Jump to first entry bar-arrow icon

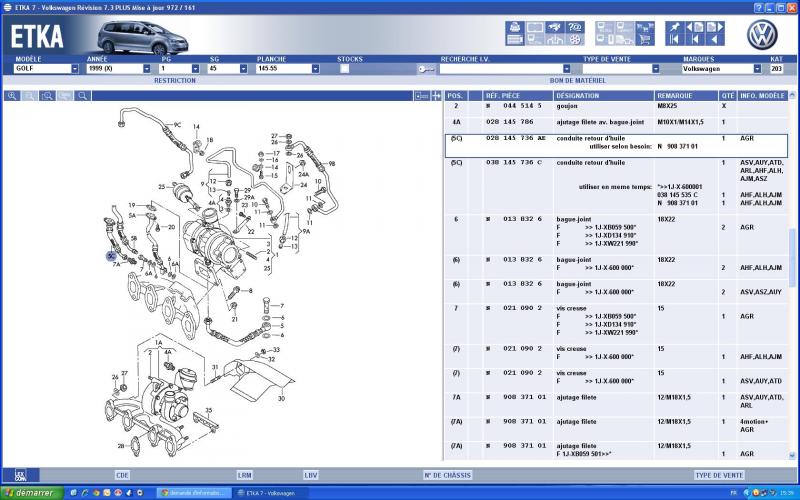674,39
